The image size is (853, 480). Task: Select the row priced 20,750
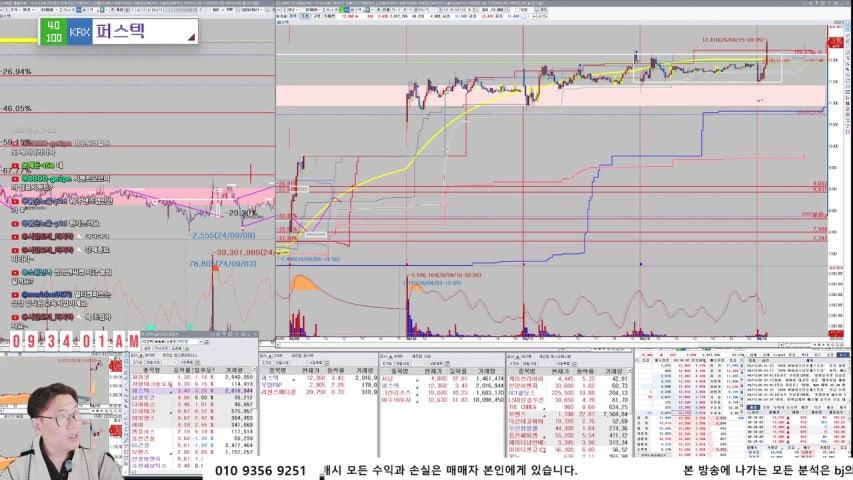[x=319, y=392]
